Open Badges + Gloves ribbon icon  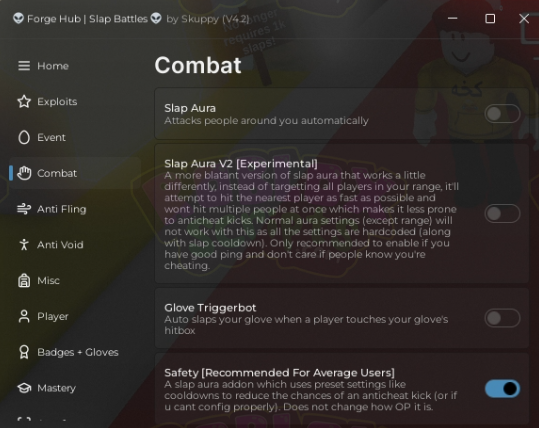click(x=24, y=352)
